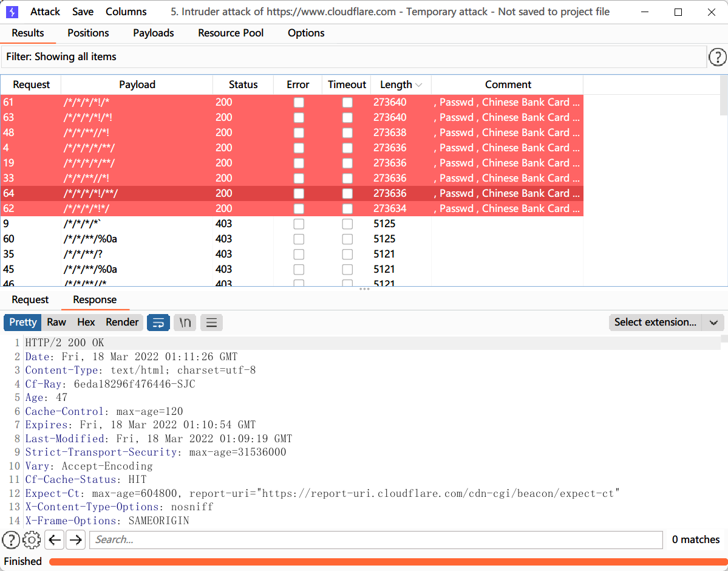Switch to Raw view

pyautogui.click(x=56, y=323)
